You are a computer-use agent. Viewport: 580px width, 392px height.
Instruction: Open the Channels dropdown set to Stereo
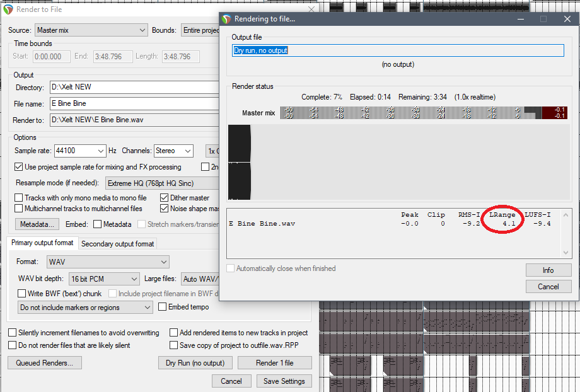point(173,151)
